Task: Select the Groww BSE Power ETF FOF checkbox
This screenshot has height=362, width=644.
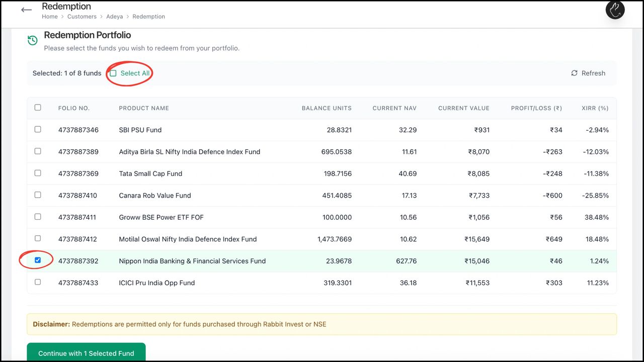Action: click(38, 217)
